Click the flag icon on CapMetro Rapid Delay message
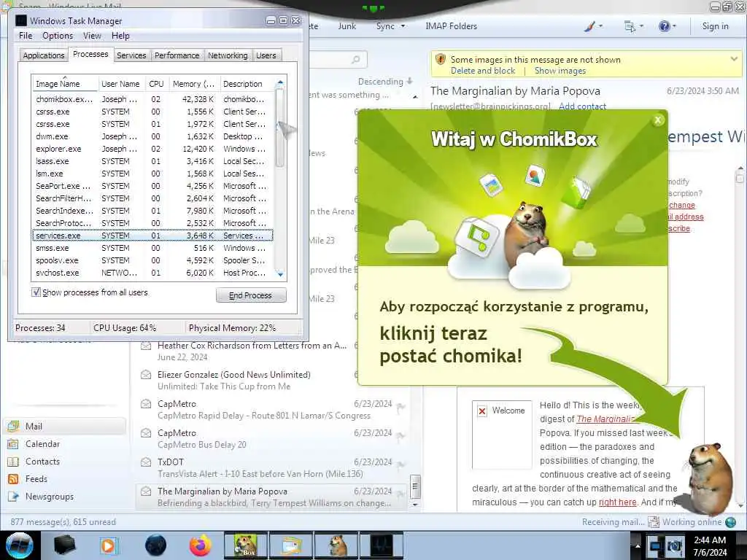The height and width of the screenshot is (560, 747). [400, 407]
